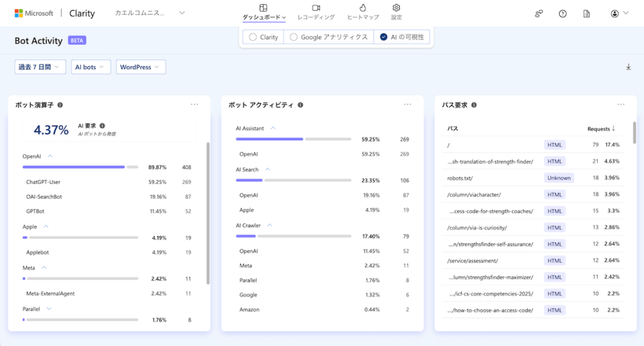Image resolution: width=644 pixels, height=346 pixels.
Task: Open more options on ボット アクティビティ card
Action: [408, 104]
